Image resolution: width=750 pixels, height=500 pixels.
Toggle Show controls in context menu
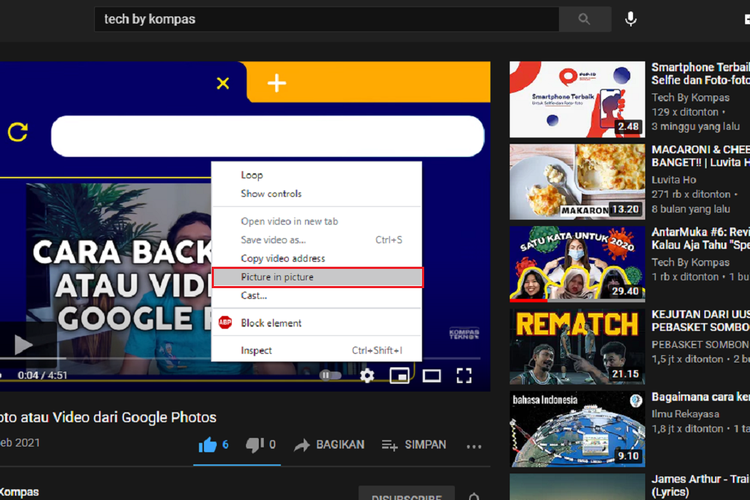click(271, 194)
